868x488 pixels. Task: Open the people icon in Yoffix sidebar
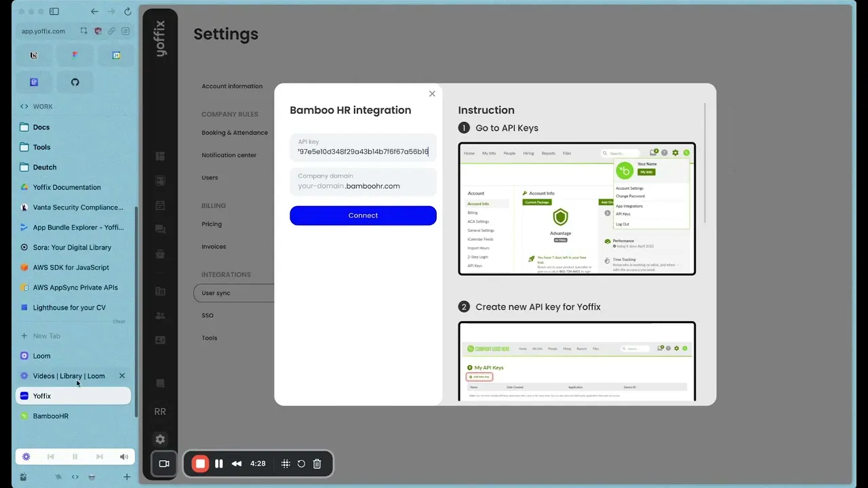(x=160, y=316)
